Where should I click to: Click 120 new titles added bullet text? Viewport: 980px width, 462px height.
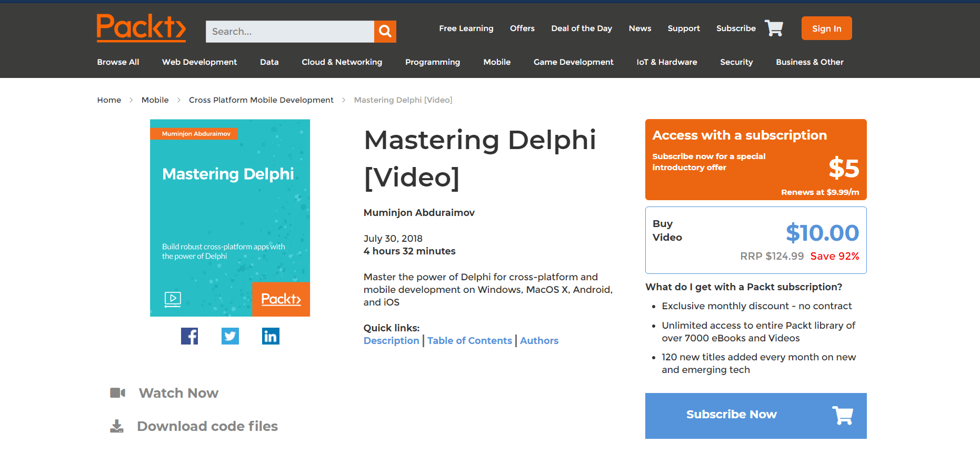[x=758, y=363]
